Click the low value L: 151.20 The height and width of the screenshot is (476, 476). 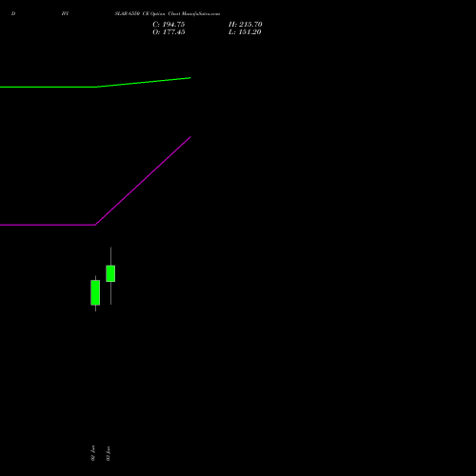point(245,32)
